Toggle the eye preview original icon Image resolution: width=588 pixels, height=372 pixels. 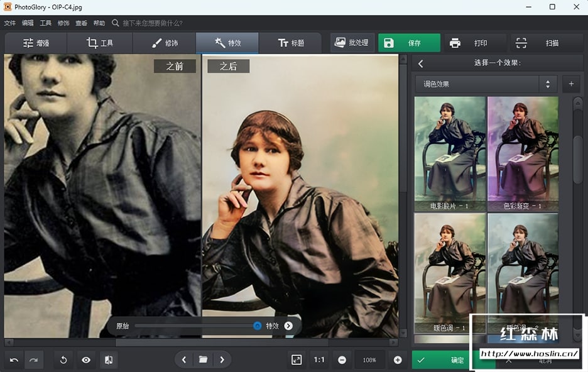[86, 360]
